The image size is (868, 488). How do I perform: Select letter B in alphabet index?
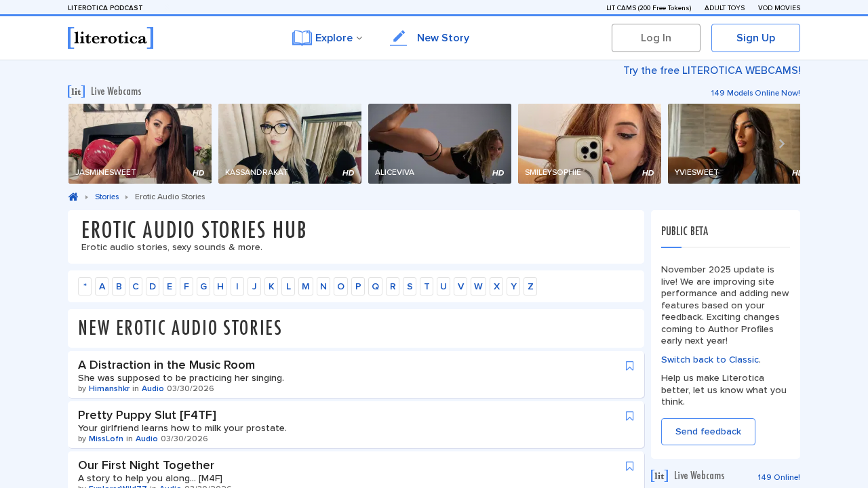119,286
